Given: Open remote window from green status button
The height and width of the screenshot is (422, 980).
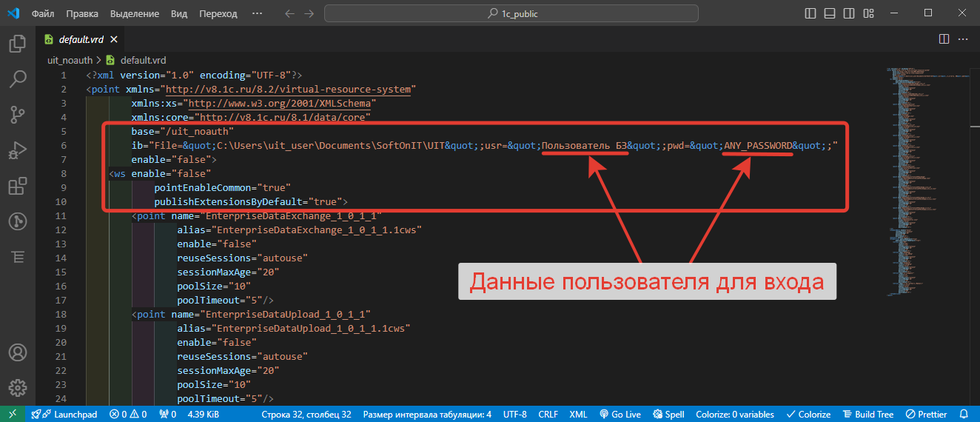Looking at the screenshot, I should click(x=13, y=414).
